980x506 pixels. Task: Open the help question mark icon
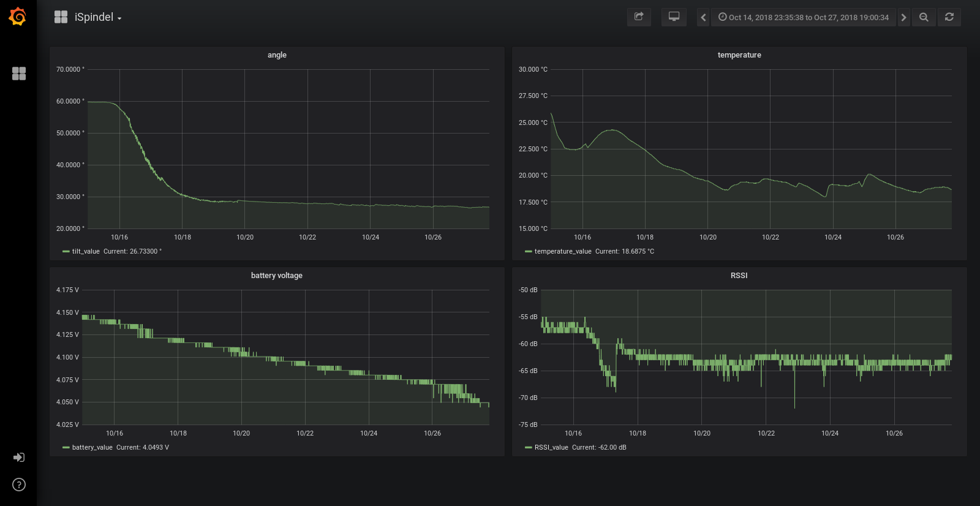coord(19,485)
